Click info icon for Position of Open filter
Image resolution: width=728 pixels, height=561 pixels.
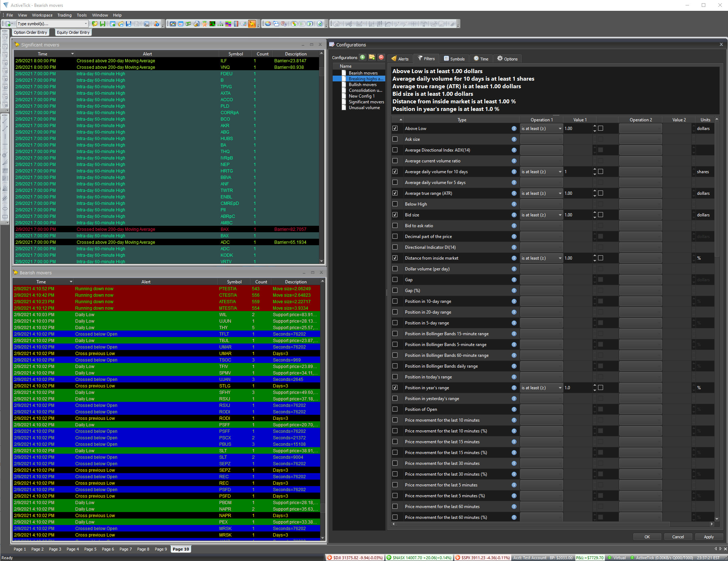coord(514,409)
